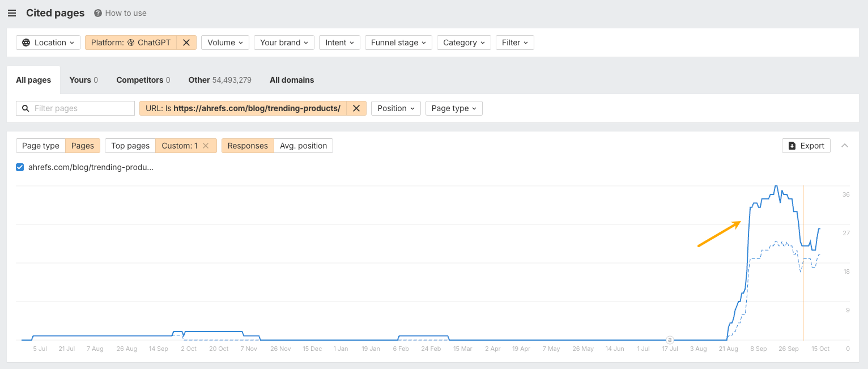This screenshot has width=868, height=369.
Task: Open the Location filter dropdown
Action: point(48,43)
